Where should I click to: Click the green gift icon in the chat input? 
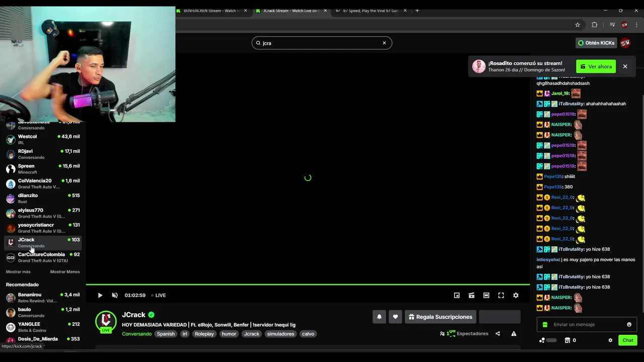[544, 324]
